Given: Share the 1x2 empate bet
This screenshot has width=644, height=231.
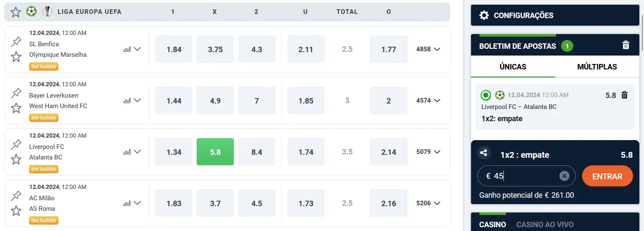Looking at the screenshot, I should (484, 153).
